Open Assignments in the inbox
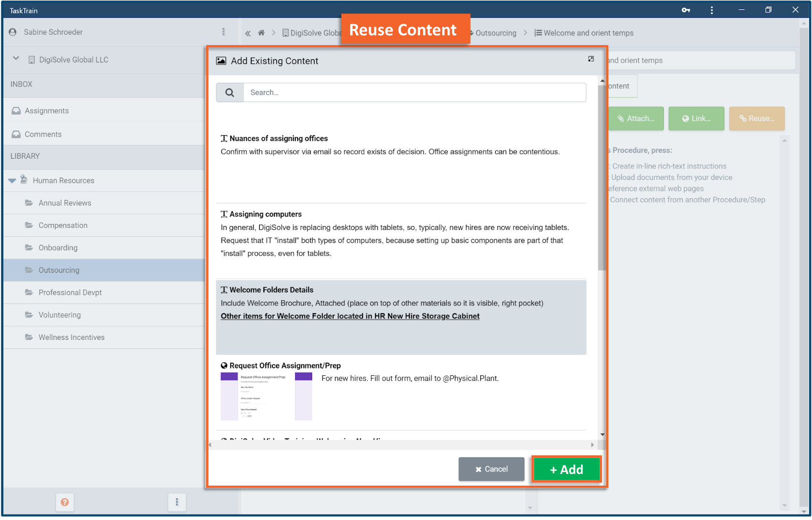This screenshot has height=520, width=812. pos(47,111)
